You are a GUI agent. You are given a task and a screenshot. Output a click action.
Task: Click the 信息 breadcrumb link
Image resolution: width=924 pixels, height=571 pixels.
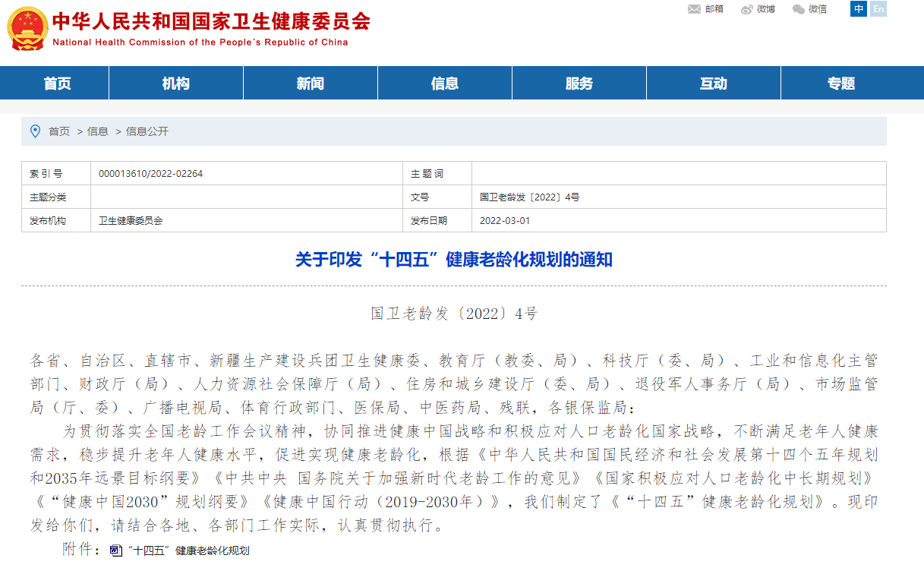98,131
